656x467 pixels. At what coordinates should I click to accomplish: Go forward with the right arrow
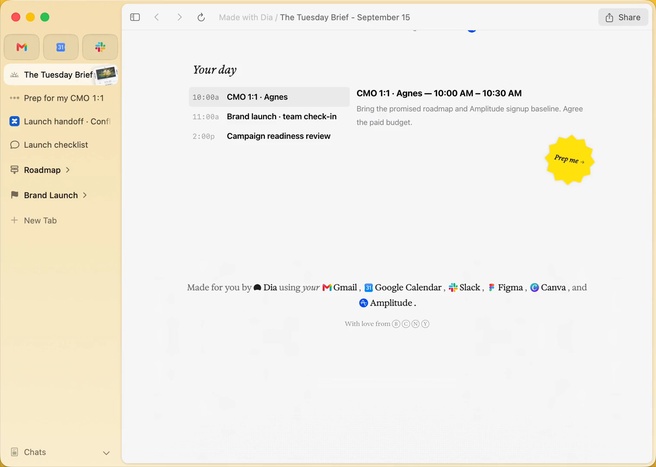[x=179, y=17]
